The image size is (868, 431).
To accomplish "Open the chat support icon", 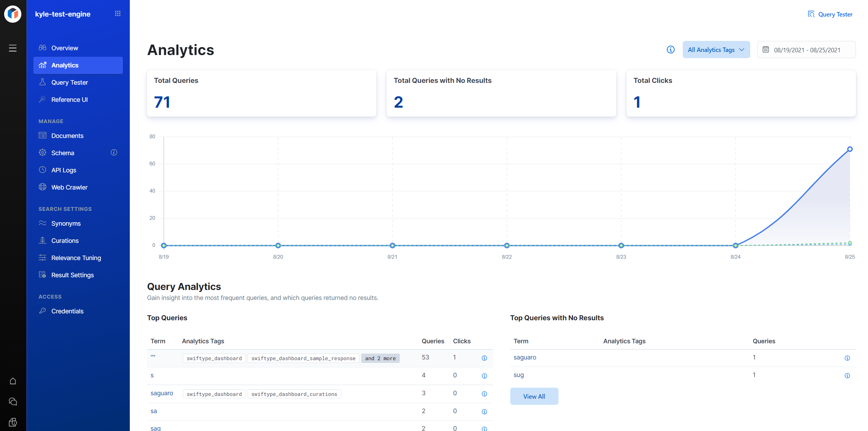I will pos(13,401).
